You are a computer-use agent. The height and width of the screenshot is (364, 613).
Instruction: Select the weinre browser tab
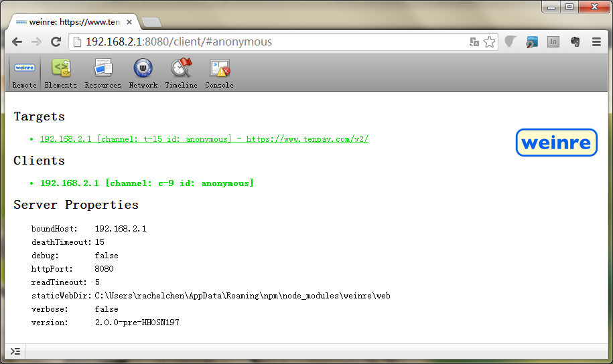(x=74, y=22)
